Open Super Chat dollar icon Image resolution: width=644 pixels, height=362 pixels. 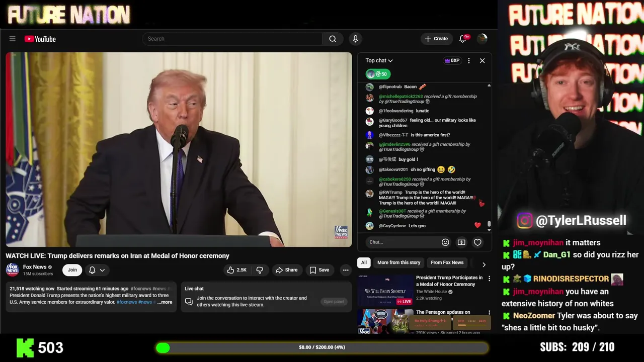[x=461, y=242]
